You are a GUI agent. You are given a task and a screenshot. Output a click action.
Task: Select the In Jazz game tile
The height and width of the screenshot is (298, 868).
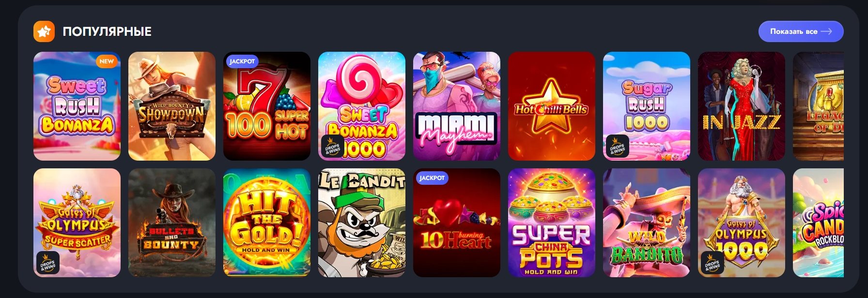click(x=742, y=106)
